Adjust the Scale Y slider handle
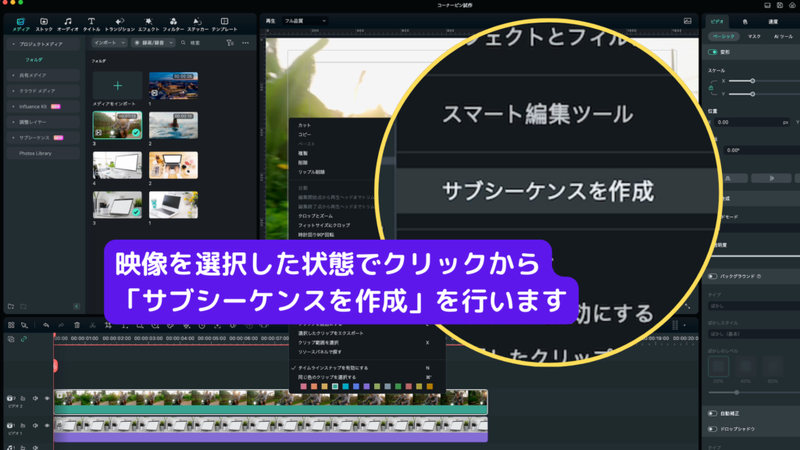800x450 pixels. point(753,94)
